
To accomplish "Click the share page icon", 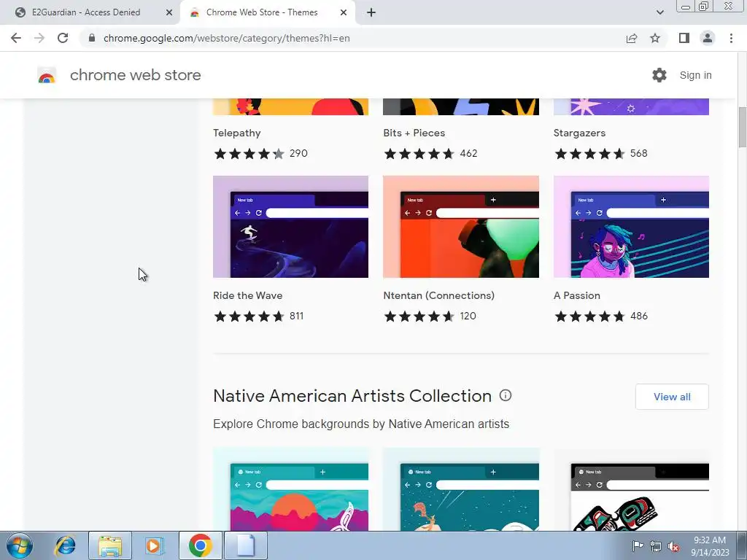I will point(632,38).
